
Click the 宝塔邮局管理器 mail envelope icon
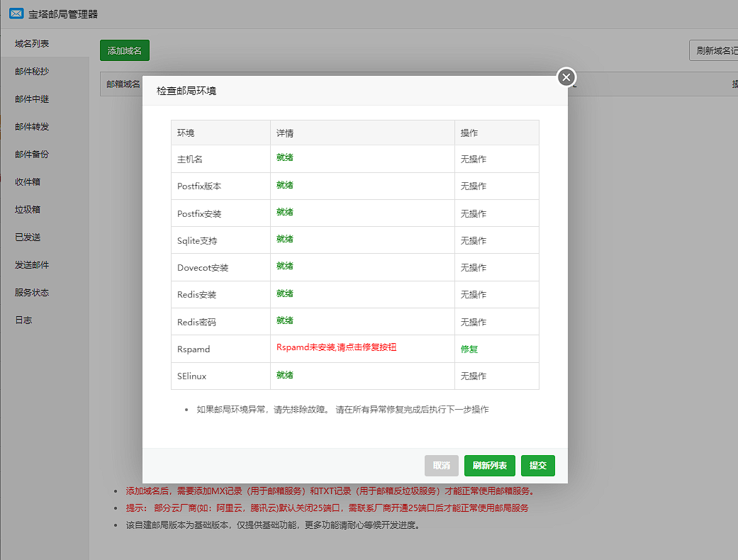coord(16,13)
